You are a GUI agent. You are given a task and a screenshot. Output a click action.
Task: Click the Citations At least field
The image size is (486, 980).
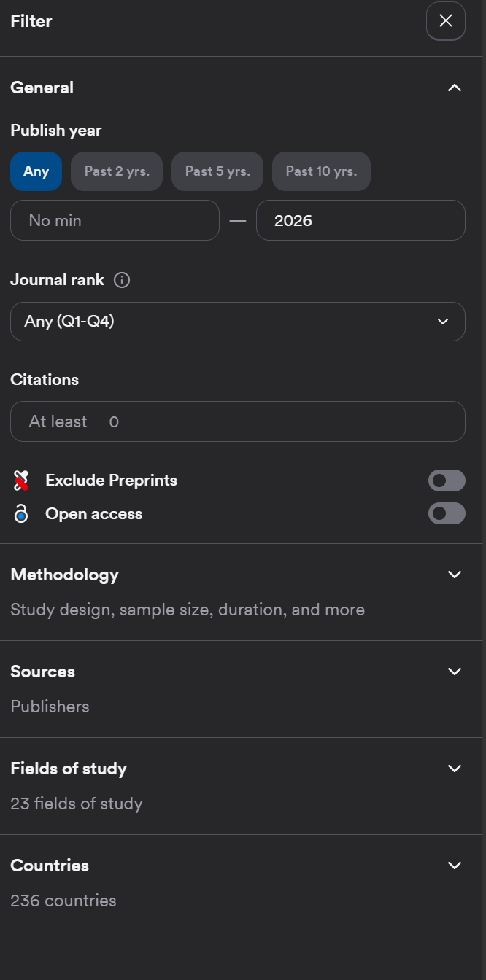(x=238, y=421)
